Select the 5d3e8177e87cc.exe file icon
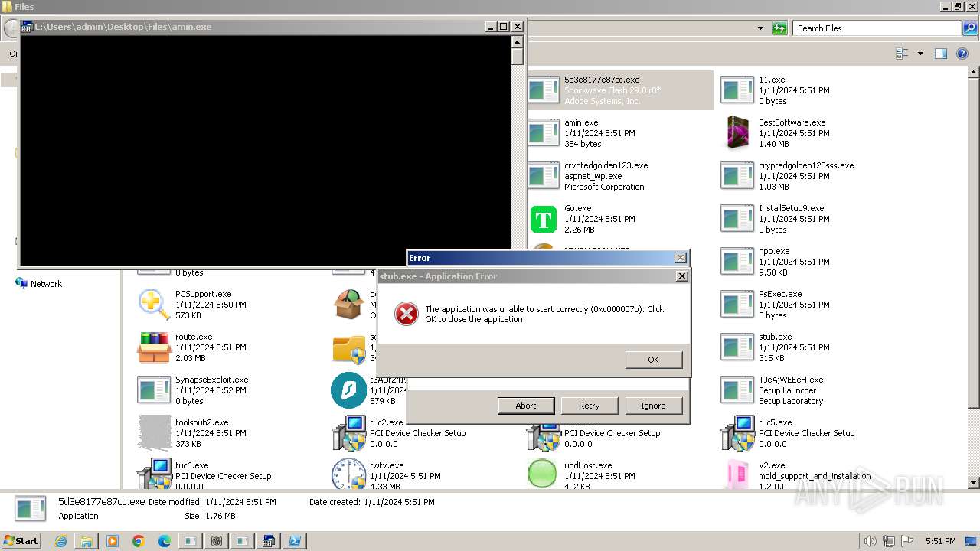This screenshot has height=551, width=980. [544, 90]
